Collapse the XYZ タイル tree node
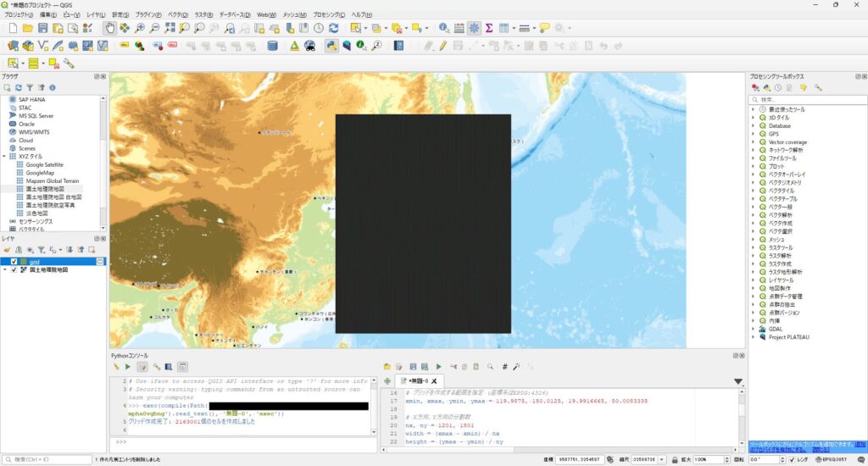 (4, 157)
